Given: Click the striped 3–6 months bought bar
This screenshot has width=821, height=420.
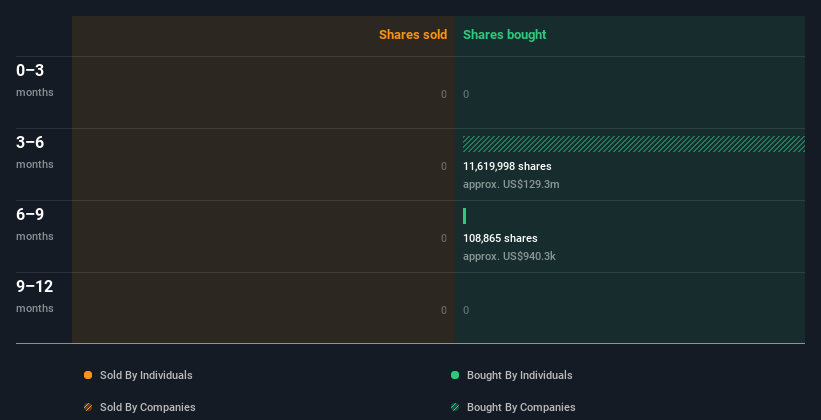Looking at the screenshot, I should pyautogui.click(x=634, y=144).
